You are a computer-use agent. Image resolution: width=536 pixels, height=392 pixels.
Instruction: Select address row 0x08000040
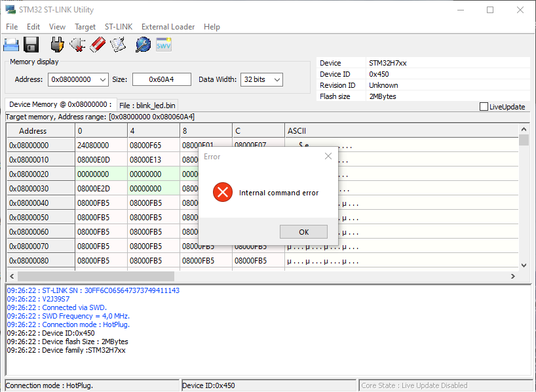(x=41, y=203)
